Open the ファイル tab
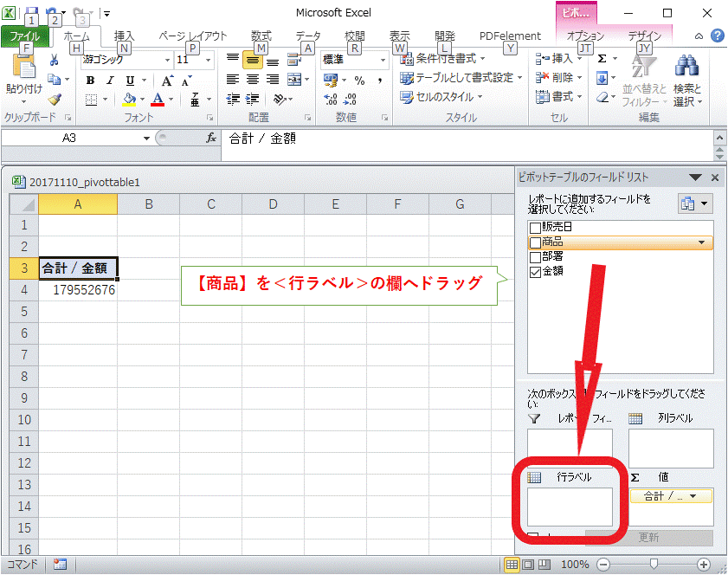The width and height of the screenshot is (728, 575). coord(25,36)
